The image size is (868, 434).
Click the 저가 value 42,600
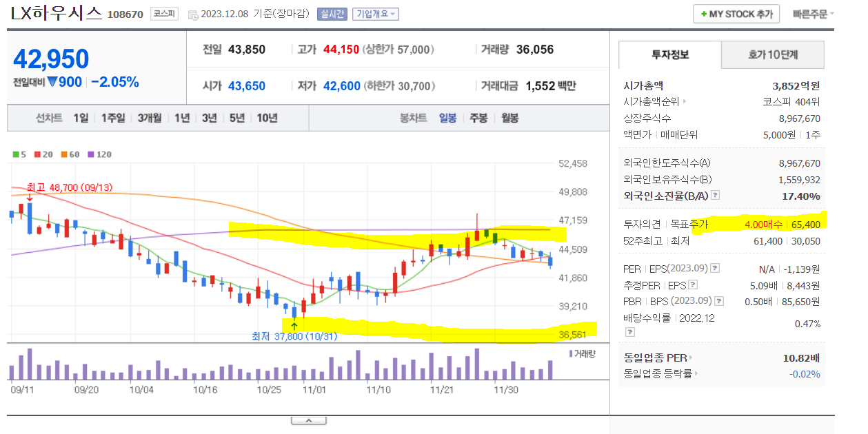point(341,86)
